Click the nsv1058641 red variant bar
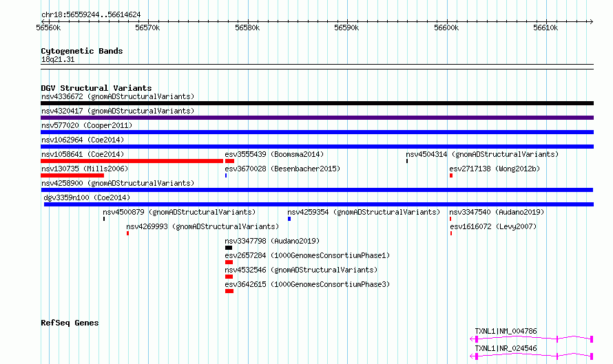 point(132,161)
